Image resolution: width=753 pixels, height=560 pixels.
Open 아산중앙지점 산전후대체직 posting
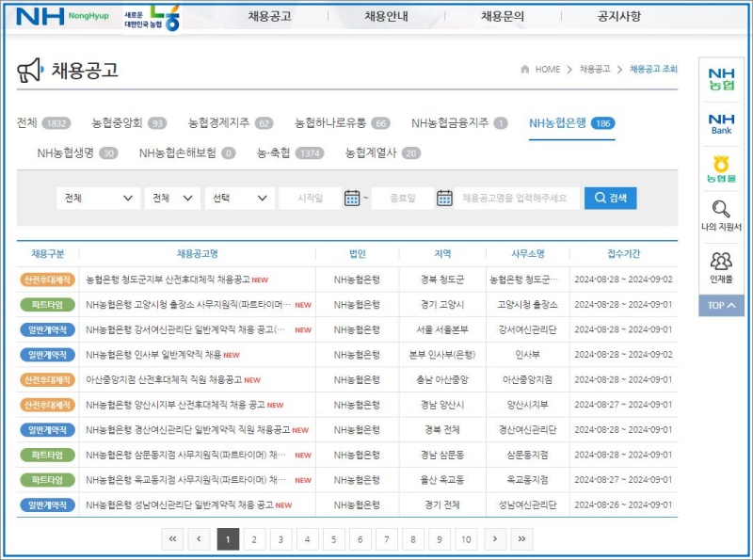point(164,379)
